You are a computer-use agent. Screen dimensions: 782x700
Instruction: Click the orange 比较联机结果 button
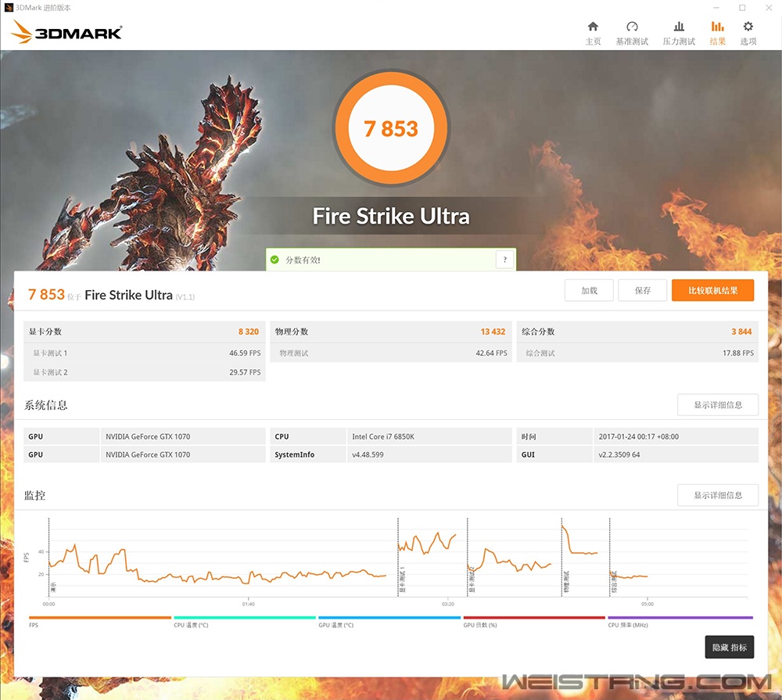(x=712, y=290)
